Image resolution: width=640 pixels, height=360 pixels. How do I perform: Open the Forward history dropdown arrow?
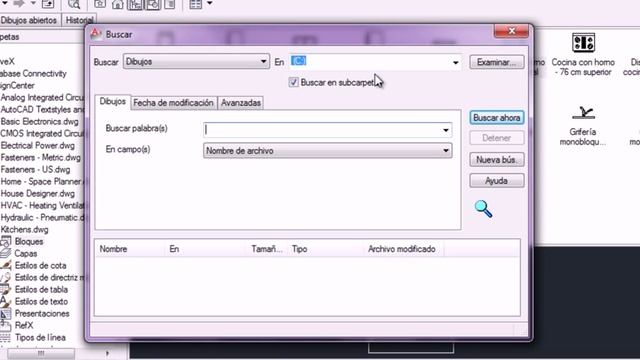click(x=33, y=3)
